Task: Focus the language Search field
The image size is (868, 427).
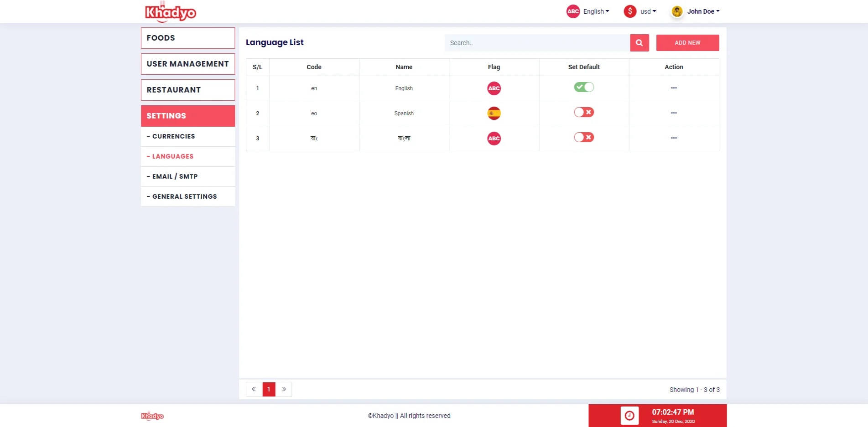Action: pos(537,43)
